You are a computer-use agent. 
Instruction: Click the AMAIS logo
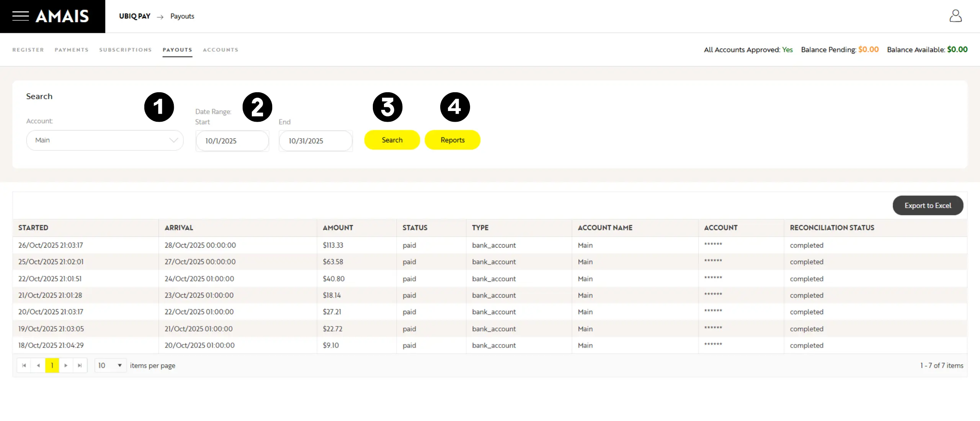click(62, 16)
